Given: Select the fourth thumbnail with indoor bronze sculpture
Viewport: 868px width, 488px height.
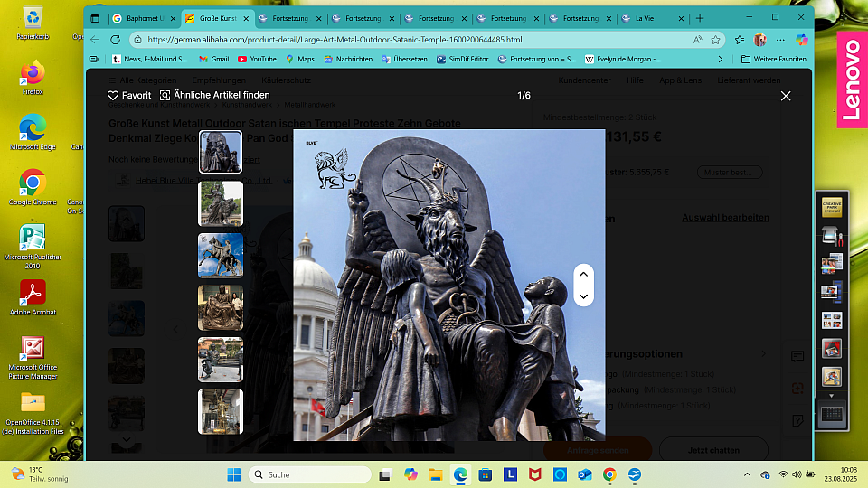Looking at the screenshot, I should 221,307.
